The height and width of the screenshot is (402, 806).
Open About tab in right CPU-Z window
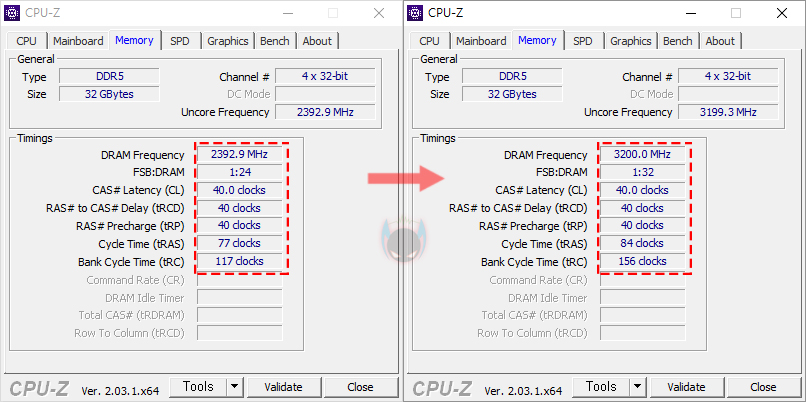(x=720, y=41)
